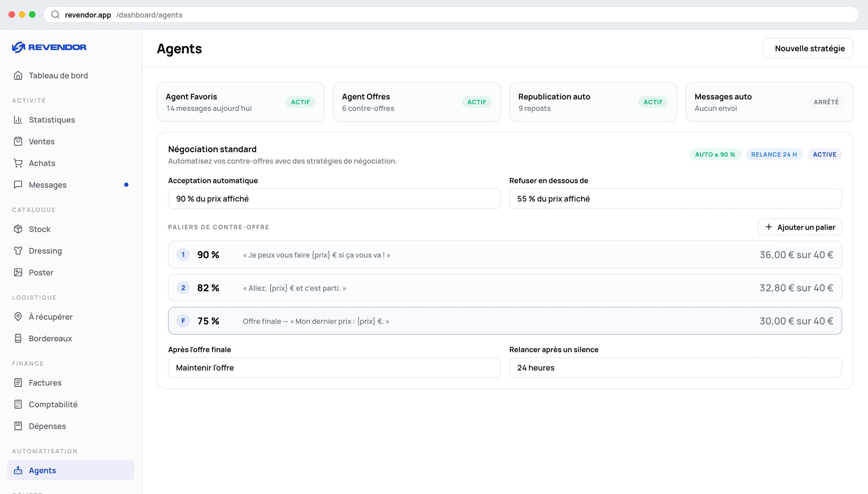Viewport: 868px width, 494px height.
Task: Click the calculator icon for Comptabilité
Action: tap(18, 405)
